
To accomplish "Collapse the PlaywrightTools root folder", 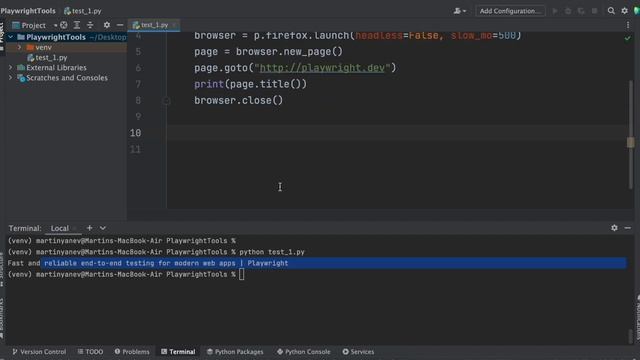I will 11,37.
